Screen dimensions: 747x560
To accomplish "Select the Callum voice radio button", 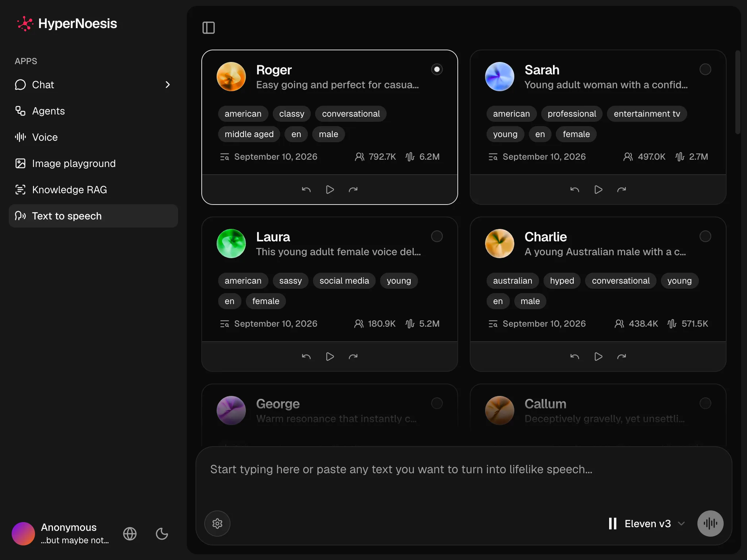I will (x=705, y=403).
